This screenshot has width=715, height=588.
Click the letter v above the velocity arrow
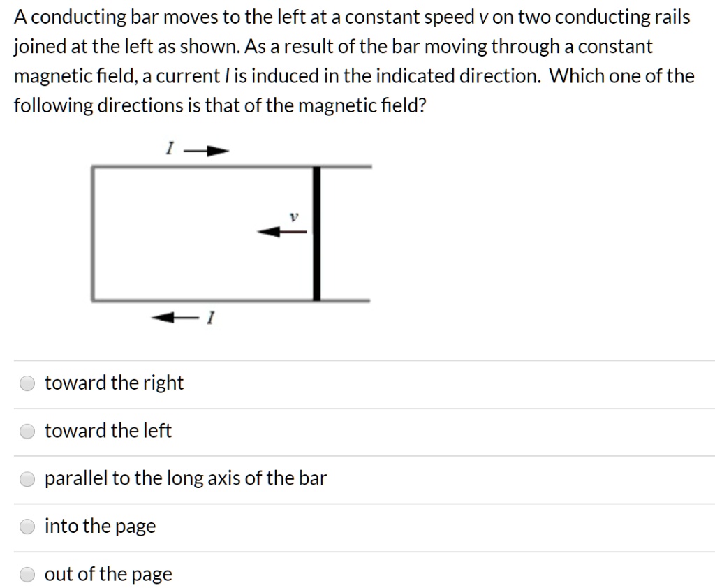point(293,216)
